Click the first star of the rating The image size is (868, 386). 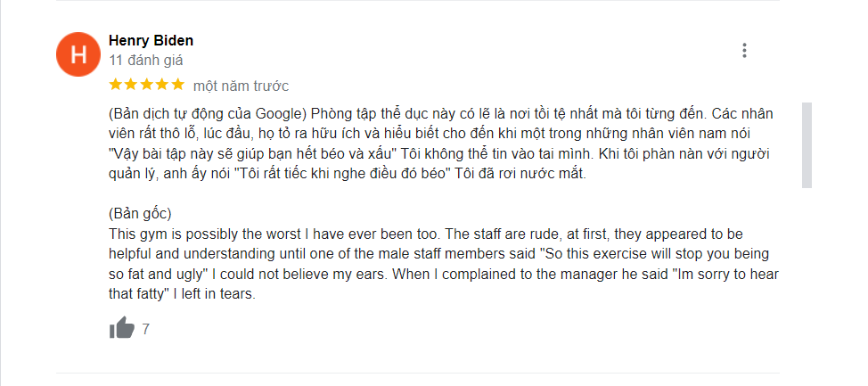(x=115, y=85)
